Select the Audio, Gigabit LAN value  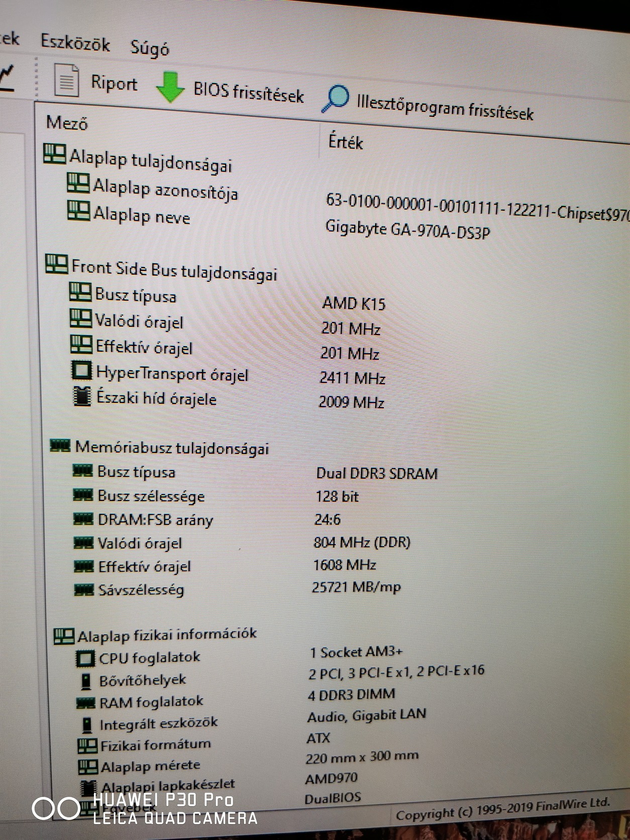(x=367, y=716)
